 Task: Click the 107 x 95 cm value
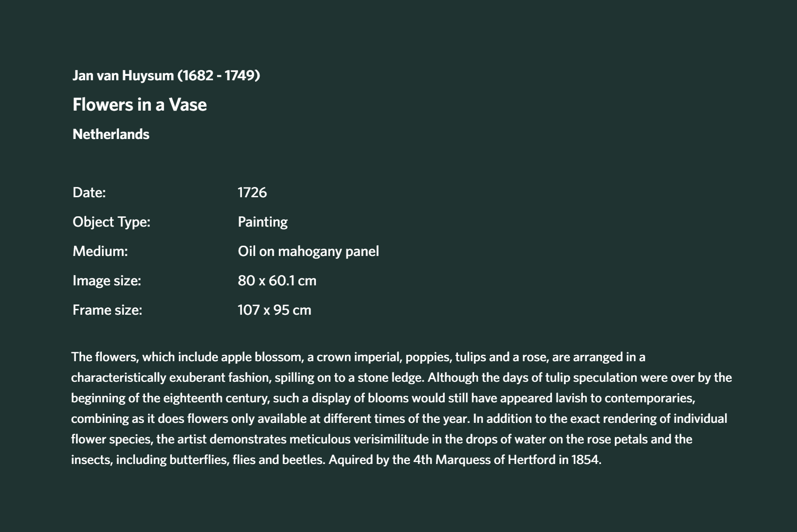tap(274, 310)
